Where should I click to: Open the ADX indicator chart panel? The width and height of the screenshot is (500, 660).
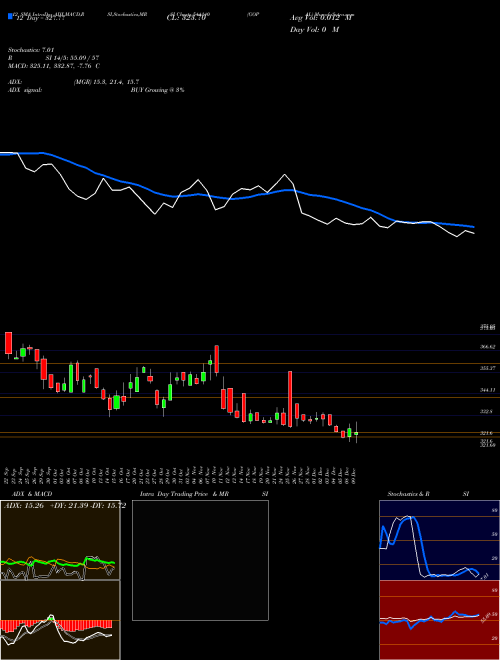click(60, 540)
